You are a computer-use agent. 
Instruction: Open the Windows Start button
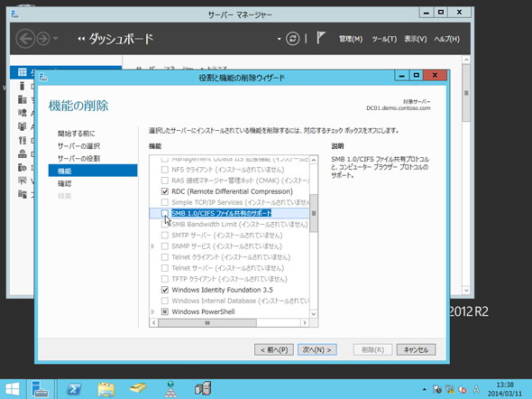tap(13, 389)
